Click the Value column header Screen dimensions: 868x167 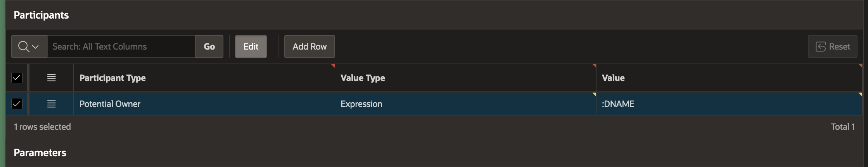pos(613,78)
